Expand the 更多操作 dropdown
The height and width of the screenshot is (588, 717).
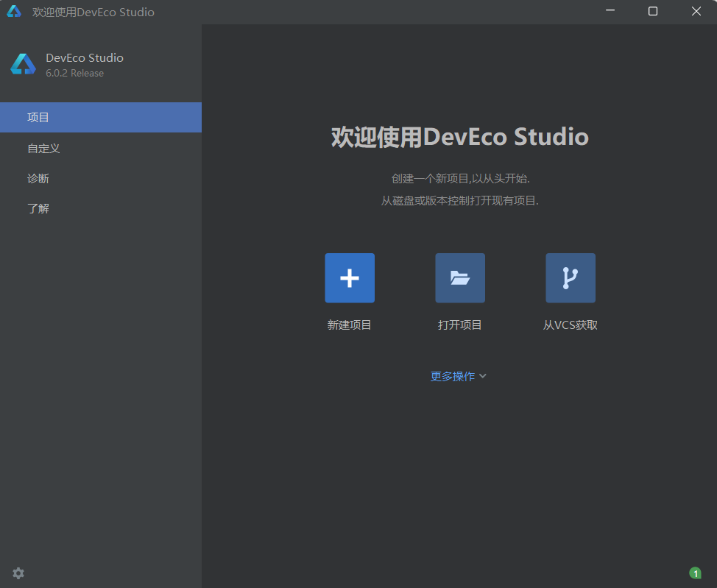tap(458, 376)
